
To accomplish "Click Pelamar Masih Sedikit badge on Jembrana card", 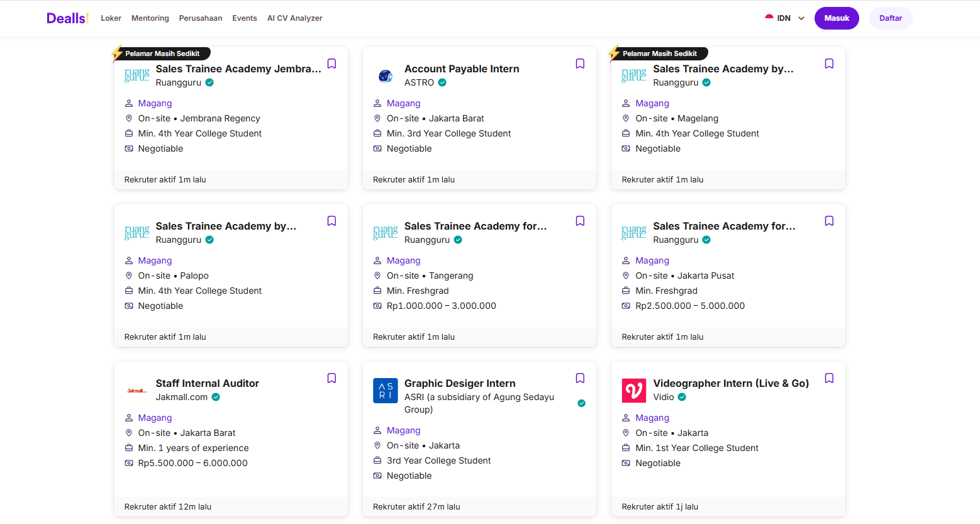I will pyautogui.click(x=162, y=53).
